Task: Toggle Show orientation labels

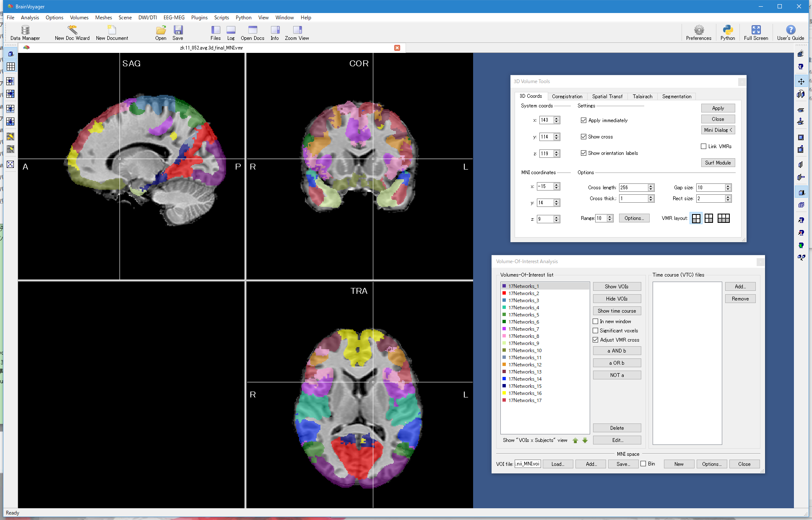Action: tap(583, 153)
